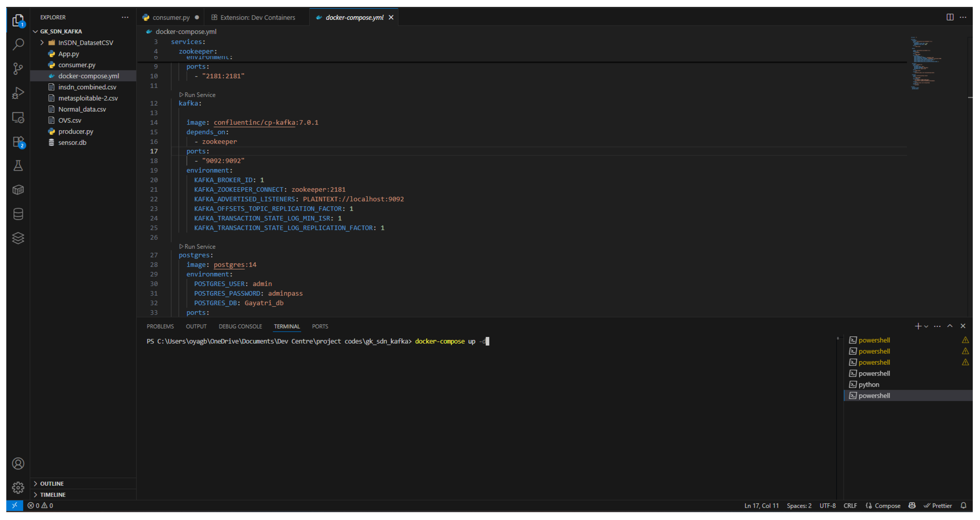980x520 pixels.
Task: Split the editor to the right
Action: pos(950,17)
